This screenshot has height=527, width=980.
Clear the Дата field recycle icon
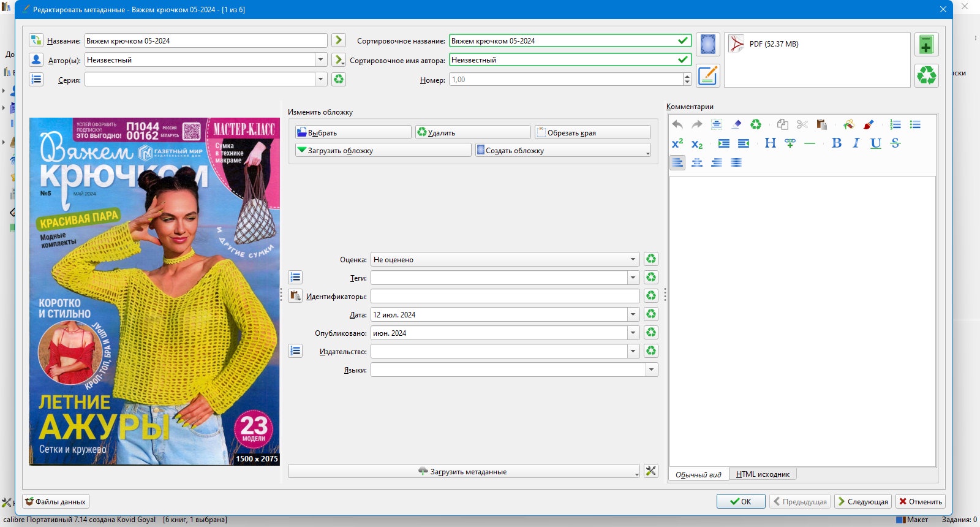point(651,314)
